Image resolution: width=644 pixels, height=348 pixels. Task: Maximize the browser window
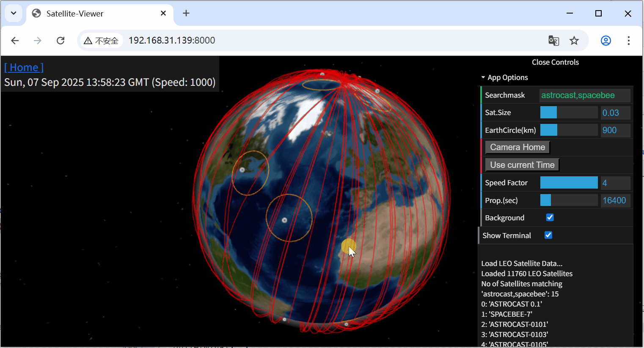(598, 14)
